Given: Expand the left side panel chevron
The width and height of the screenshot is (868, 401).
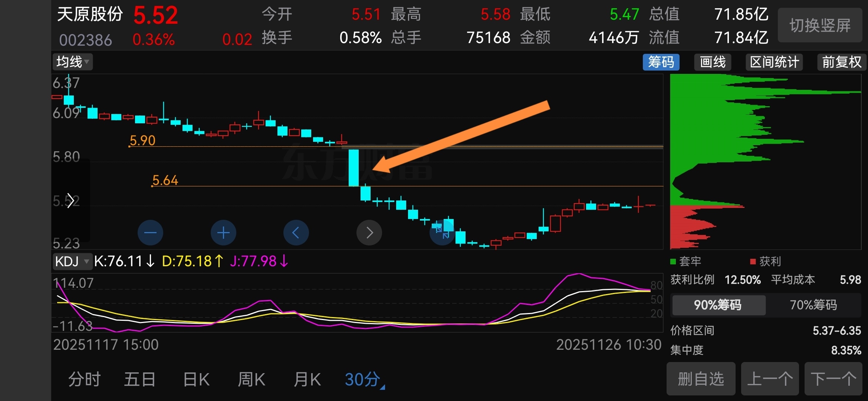Looking at the screenshot, I should (x=70, y=201).
